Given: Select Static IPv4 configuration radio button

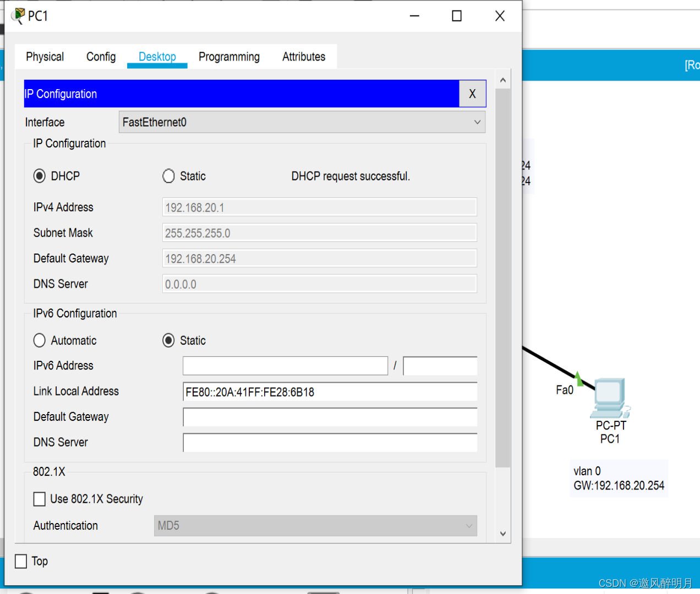Looking at the screenshot, I should click(168, 176).
